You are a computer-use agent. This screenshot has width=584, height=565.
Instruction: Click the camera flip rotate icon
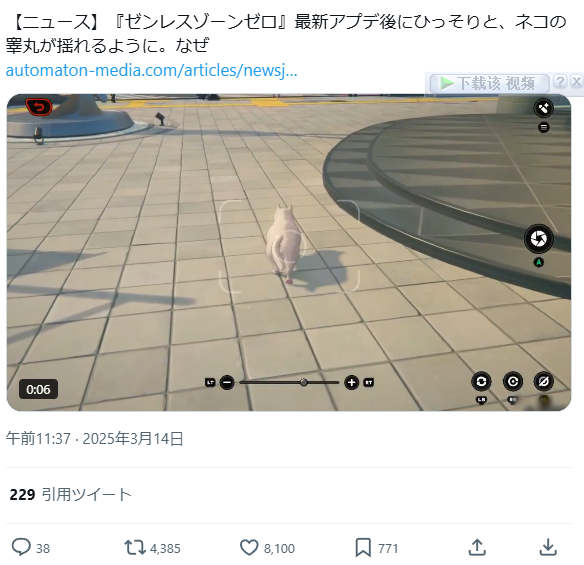click(x=481, y=381)
